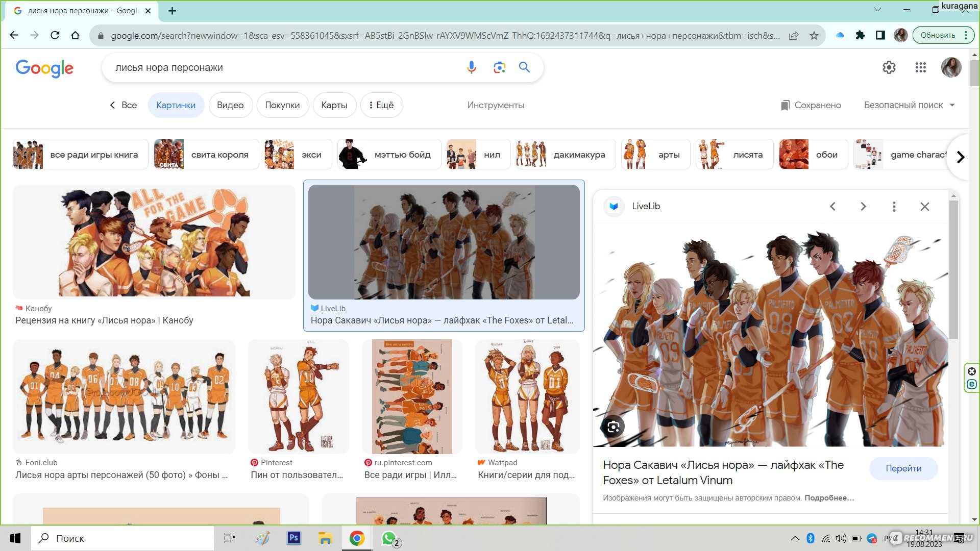Screen dimensions: 980x551
Task: Open Google settings gear icon
Action: click(889, 67)
